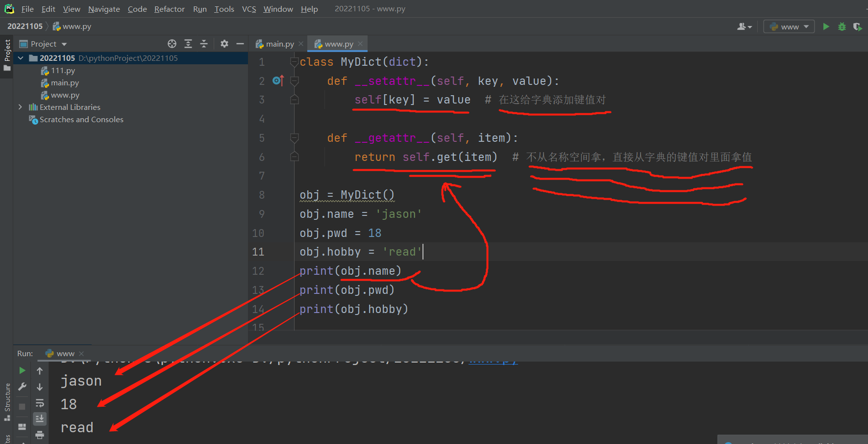Image resolution: width=868 pixels, height=444 pixels.
Task: Fold the MyDict class block
Action: coord(295,62)
